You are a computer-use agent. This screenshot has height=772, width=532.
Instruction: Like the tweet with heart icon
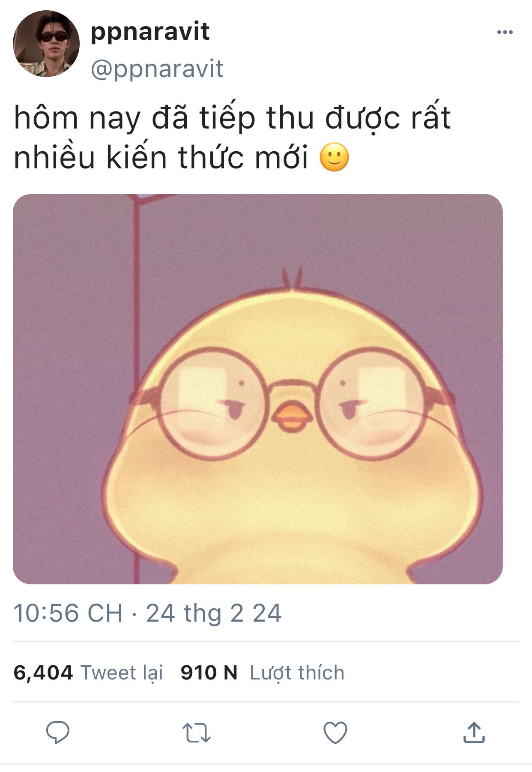335,733
